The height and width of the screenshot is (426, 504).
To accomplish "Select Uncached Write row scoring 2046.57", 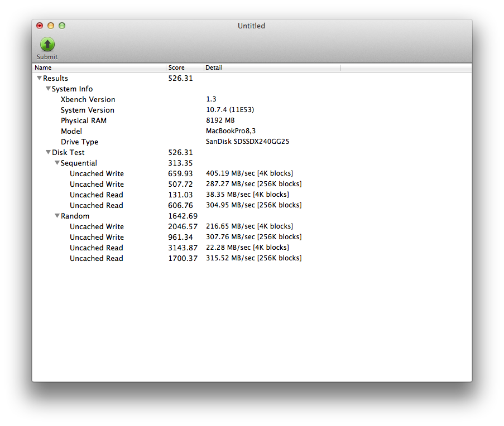I will pyautogui.click(x=252, y=226).
